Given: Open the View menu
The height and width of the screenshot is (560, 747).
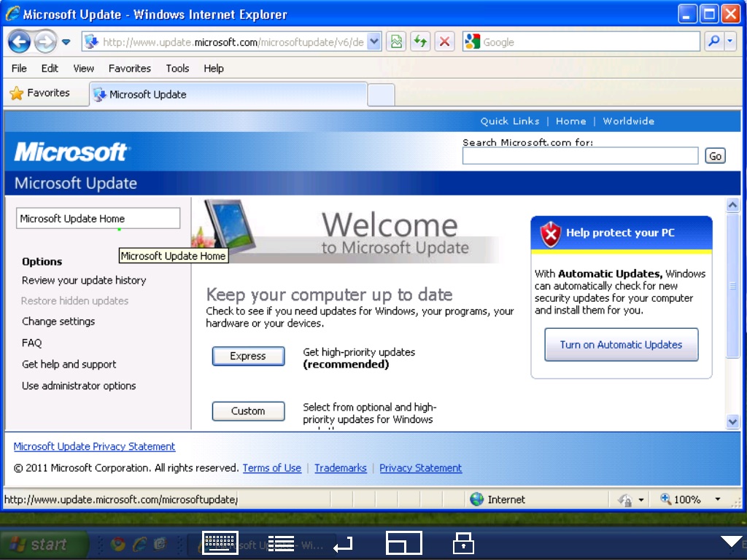Looking at the screenshot, I should pyautogui.click(x=83, y=69).
